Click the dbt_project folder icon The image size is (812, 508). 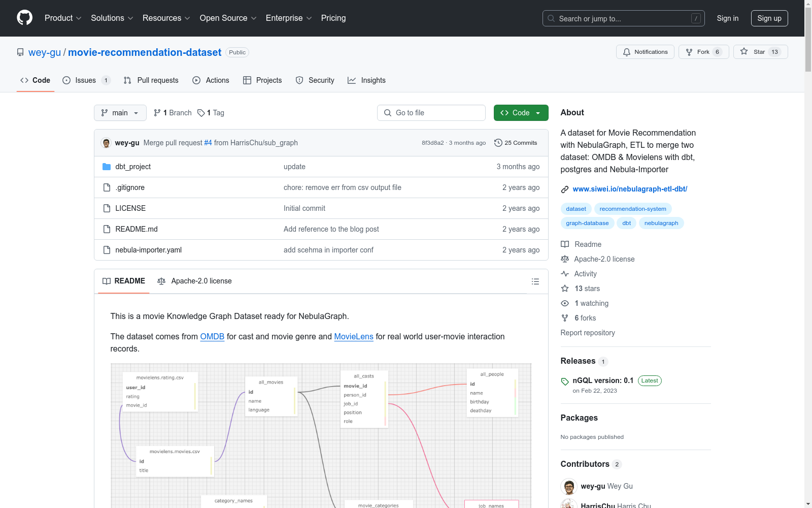[x=107, y=167]
